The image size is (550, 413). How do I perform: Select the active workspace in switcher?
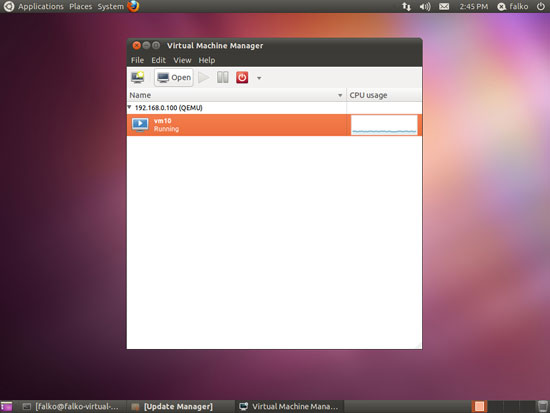[479, 406]
